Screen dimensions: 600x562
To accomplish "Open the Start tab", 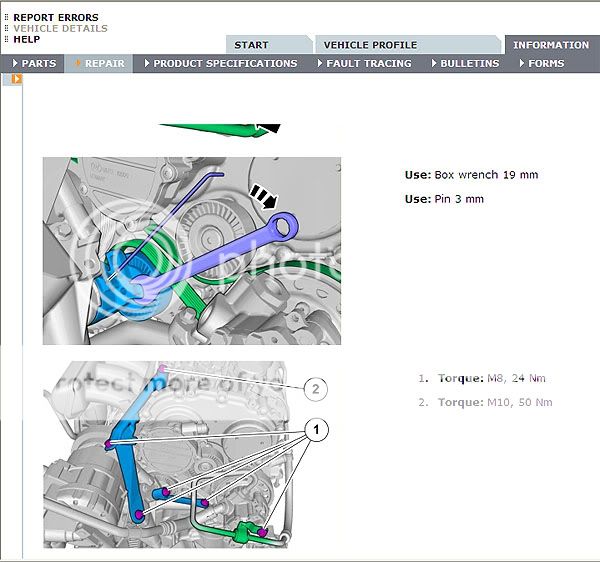I will coord(251,45).
